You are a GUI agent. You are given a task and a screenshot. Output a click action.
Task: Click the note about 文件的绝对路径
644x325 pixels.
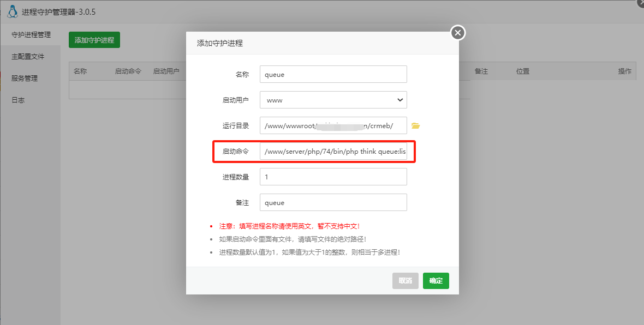(x=293, y=239)
